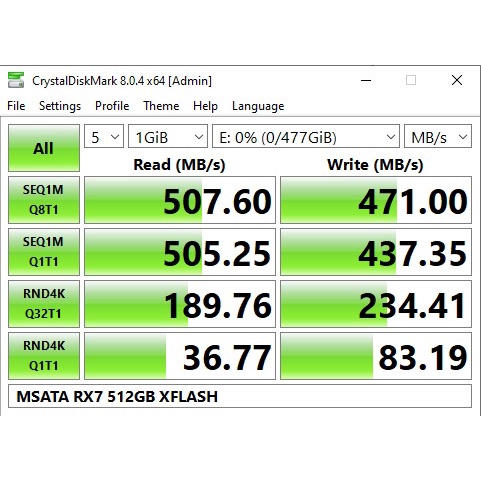Click the 234.41 write result

point(376,304)
